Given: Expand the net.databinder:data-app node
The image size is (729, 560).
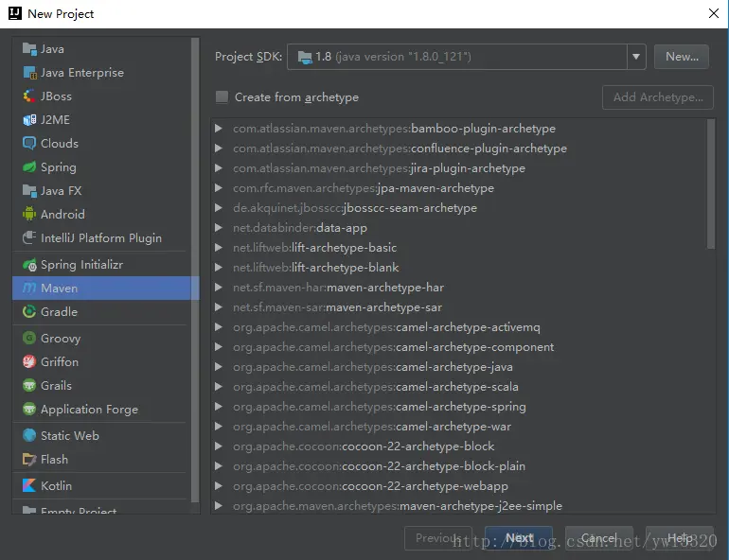Looking at the screenshot, I should coord(218,228).
